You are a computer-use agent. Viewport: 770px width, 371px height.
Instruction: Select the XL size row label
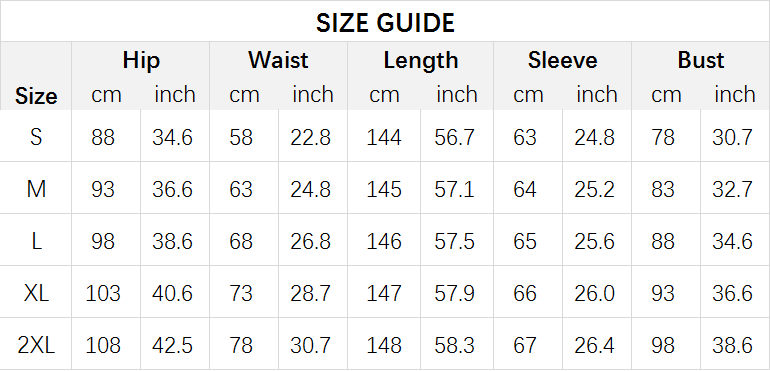pyautogui.click(x=36, y=293)
